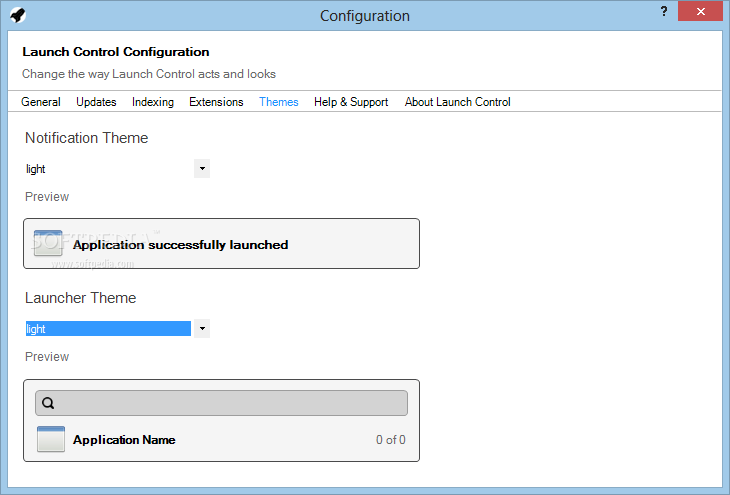This screenshot has width=730, height=495.
Task: Click the help question mark button
Action: click(x=664, y=11)
